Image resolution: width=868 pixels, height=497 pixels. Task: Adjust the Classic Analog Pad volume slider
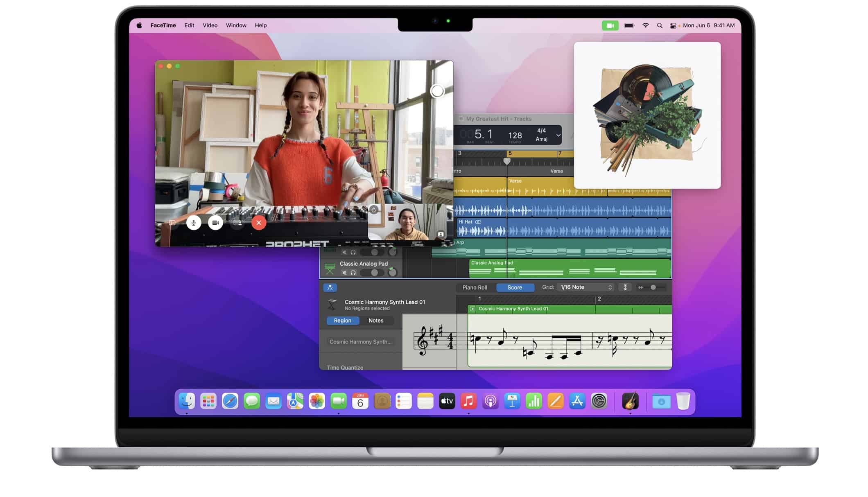pos(374,273)
